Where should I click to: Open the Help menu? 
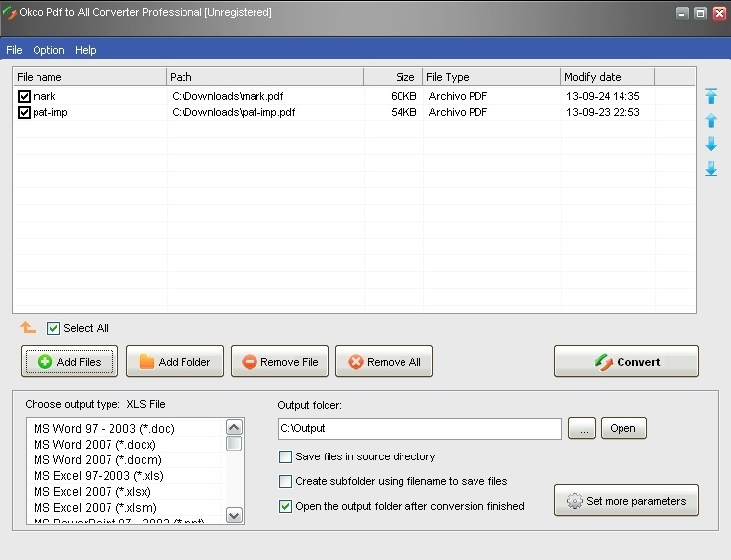(x=85, y=50)
